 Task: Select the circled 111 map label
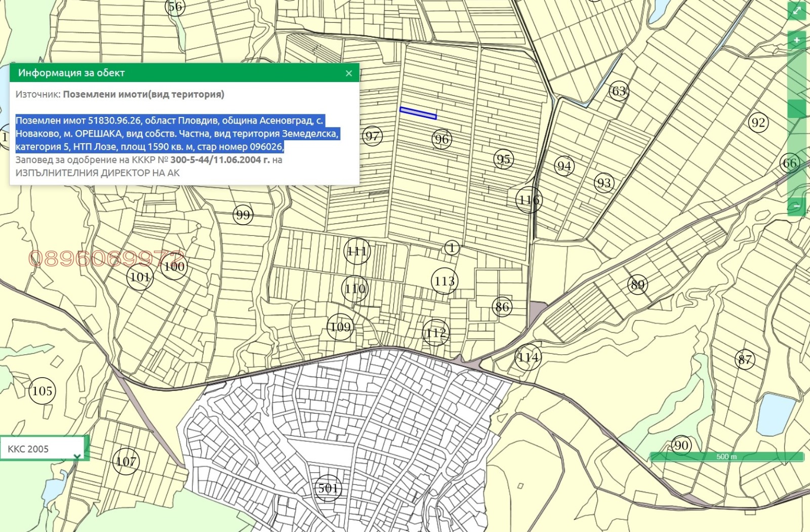(x=357, y=251)
